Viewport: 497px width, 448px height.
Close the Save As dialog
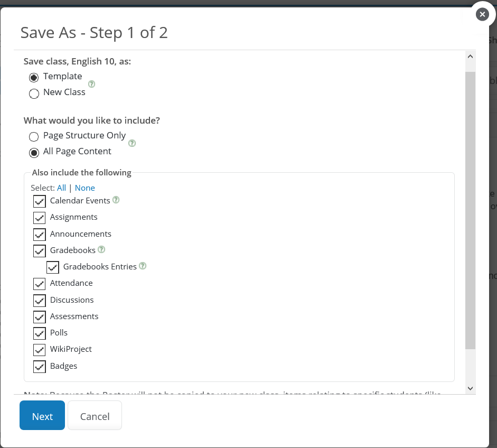[x=482, y=14]
